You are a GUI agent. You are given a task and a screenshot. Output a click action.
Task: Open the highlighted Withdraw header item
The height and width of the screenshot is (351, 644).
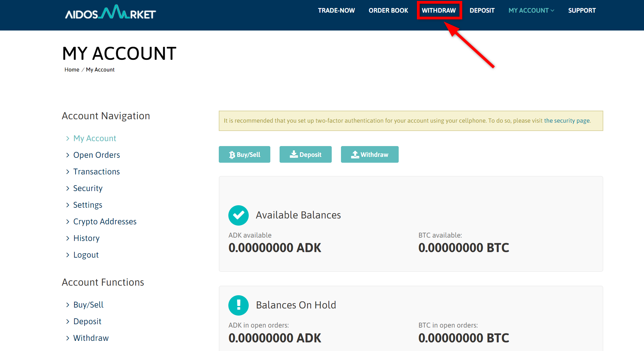[439, 10]
